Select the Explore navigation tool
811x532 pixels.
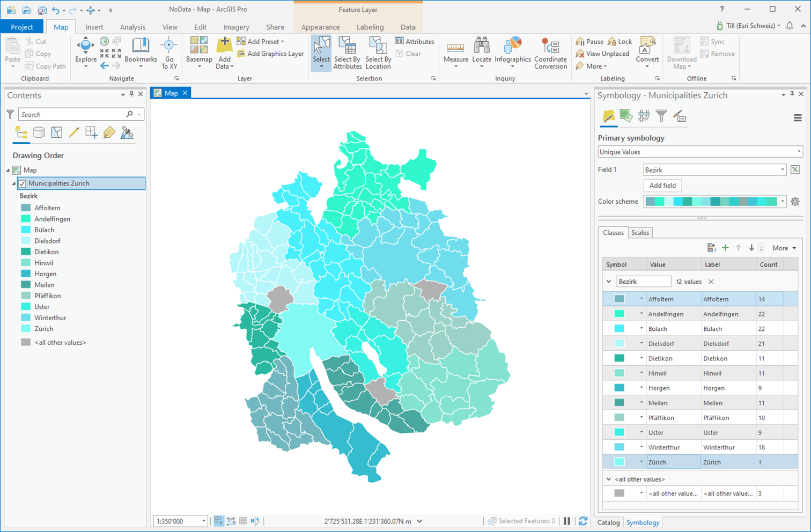[x=85, y=53]
